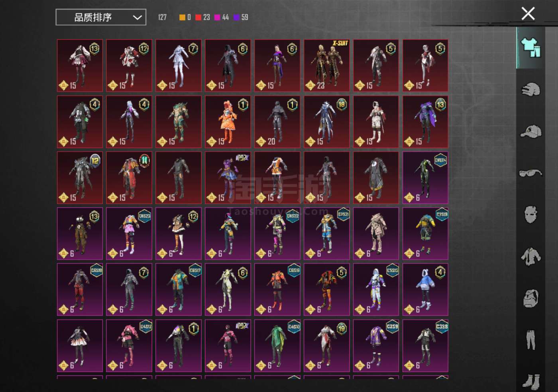558x392 pixels.
Task: Select the outfits category icon in sidebar
Action: [x=530, y=48]
